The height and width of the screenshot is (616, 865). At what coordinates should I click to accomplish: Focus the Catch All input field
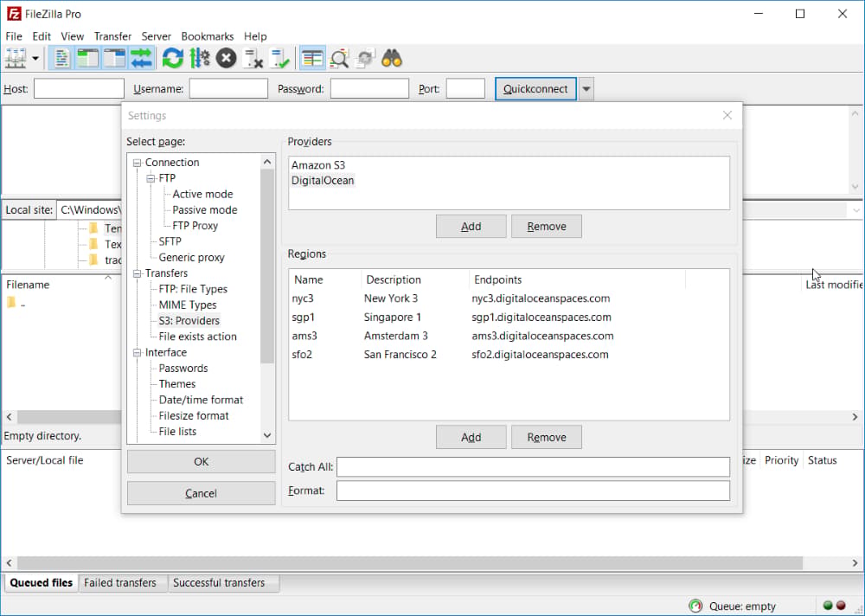click(533, 467)
